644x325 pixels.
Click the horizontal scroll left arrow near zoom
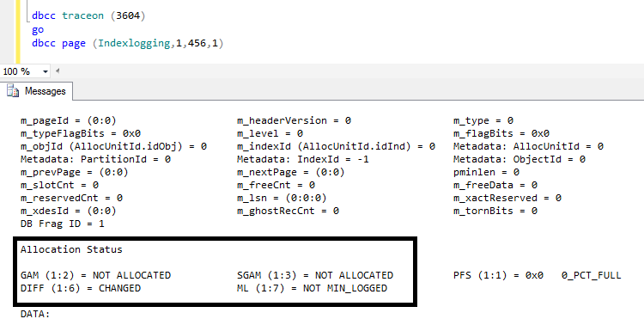(57, 71)
